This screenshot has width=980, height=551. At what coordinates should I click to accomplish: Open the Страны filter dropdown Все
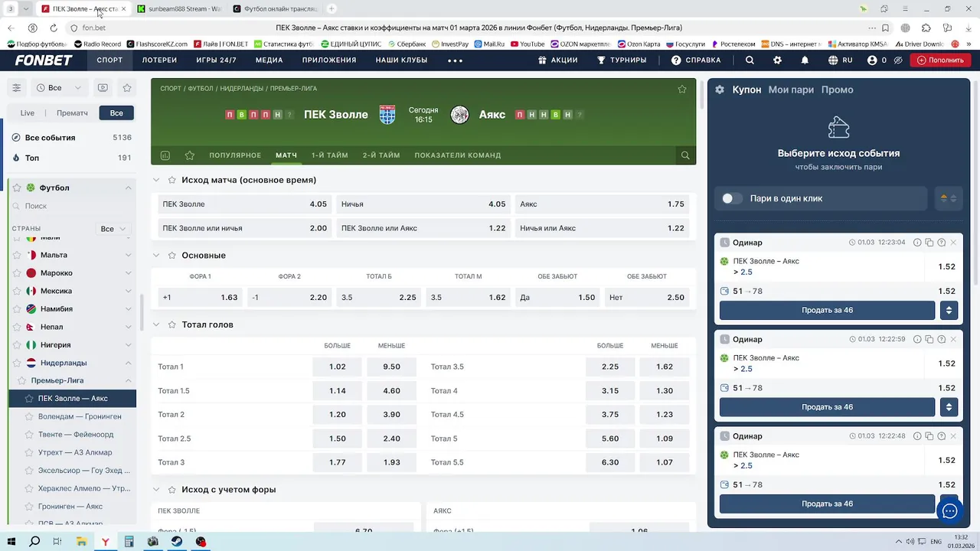(113, 229)
